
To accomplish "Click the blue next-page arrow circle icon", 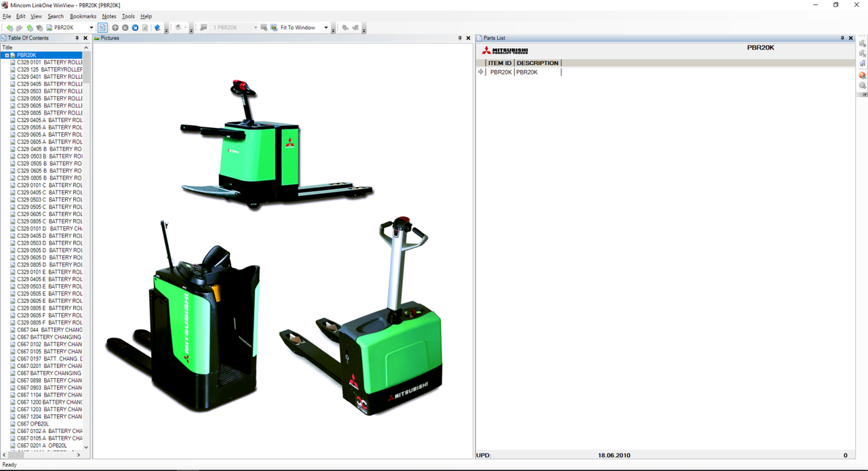I will 135,28.
